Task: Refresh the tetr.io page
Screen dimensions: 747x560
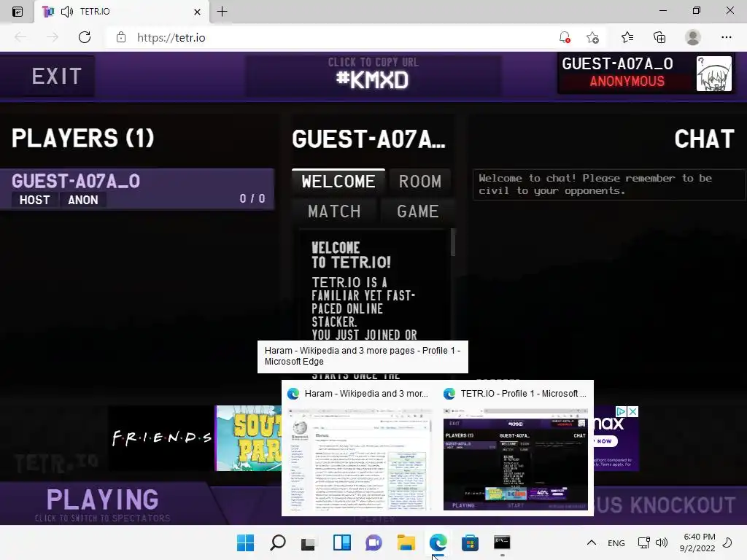Action: click(85, 38)
